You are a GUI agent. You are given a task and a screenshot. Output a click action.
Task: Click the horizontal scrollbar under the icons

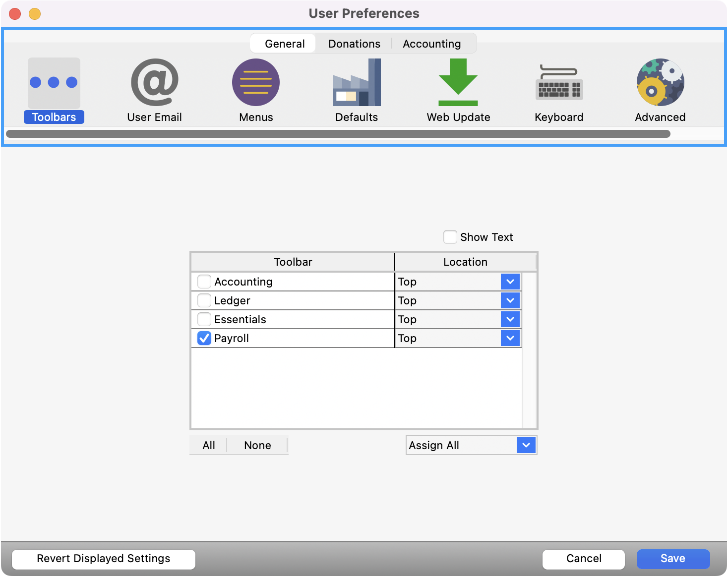coord(338,134)
